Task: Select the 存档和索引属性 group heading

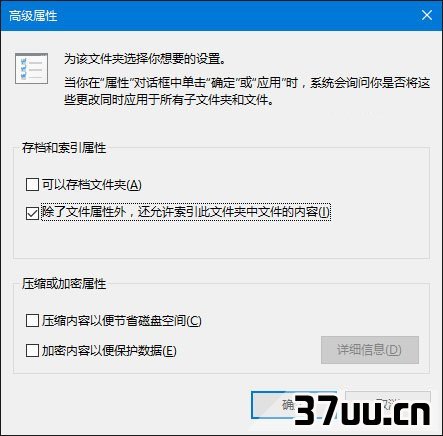Action: (x=64, y=148)
